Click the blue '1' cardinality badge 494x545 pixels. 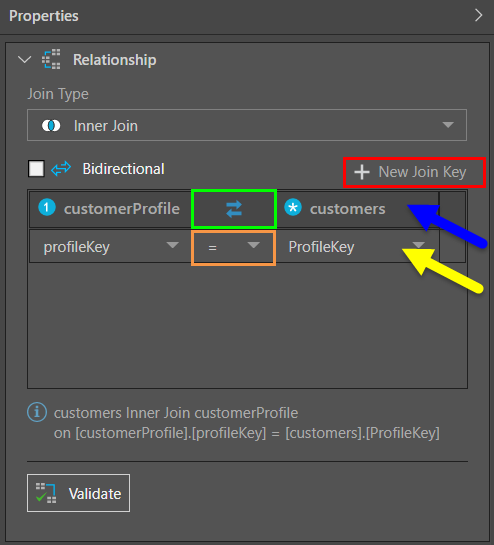[47, 208]
